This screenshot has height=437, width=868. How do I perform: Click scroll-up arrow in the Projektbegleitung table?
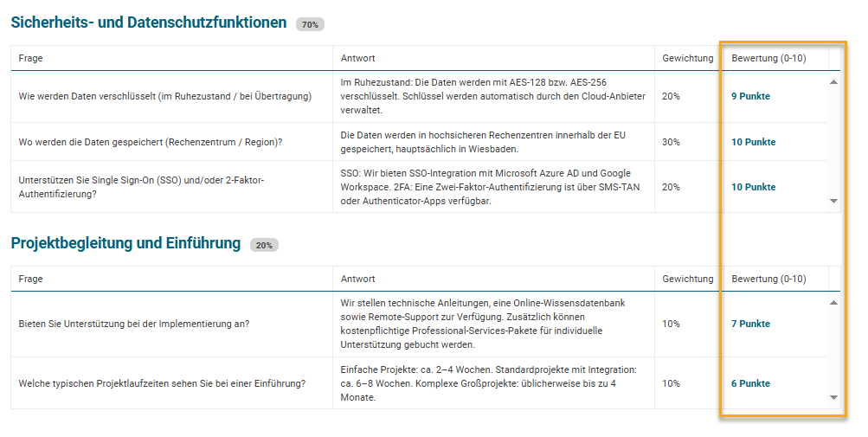(x=833, y=303)
